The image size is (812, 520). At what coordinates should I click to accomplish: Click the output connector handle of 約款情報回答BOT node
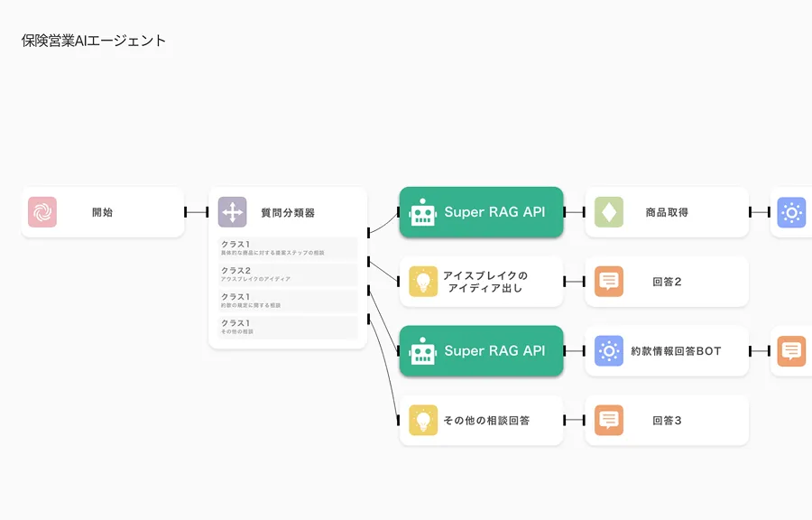(750, 351)
